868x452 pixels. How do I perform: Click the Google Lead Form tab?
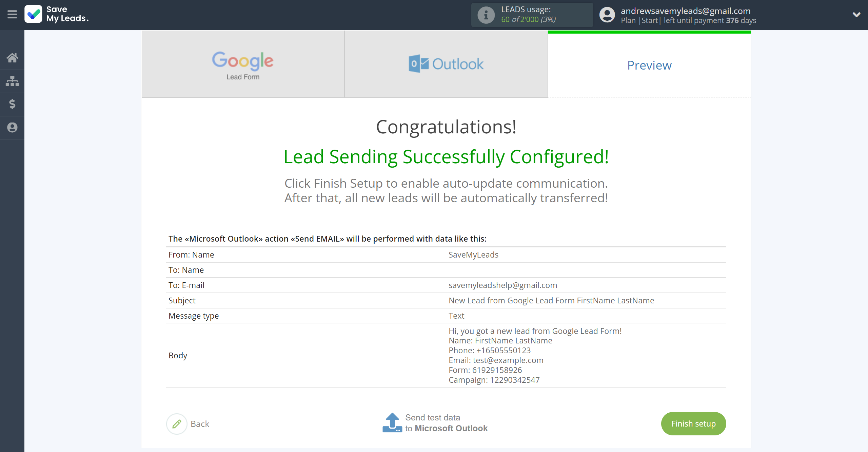pos(243,64)
